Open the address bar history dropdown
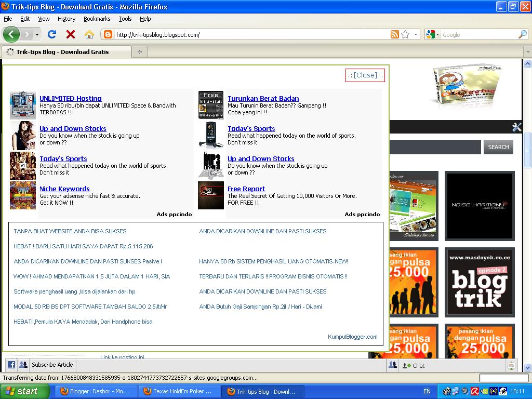Screen dimensions: 532x399 (416, 34)
